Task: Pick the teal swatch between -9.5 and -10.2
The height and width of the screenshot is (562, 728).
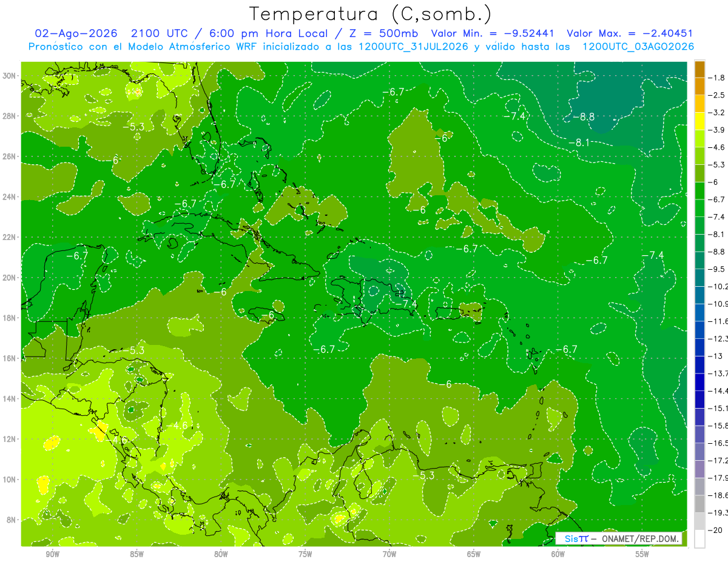Action: point(699,278)
